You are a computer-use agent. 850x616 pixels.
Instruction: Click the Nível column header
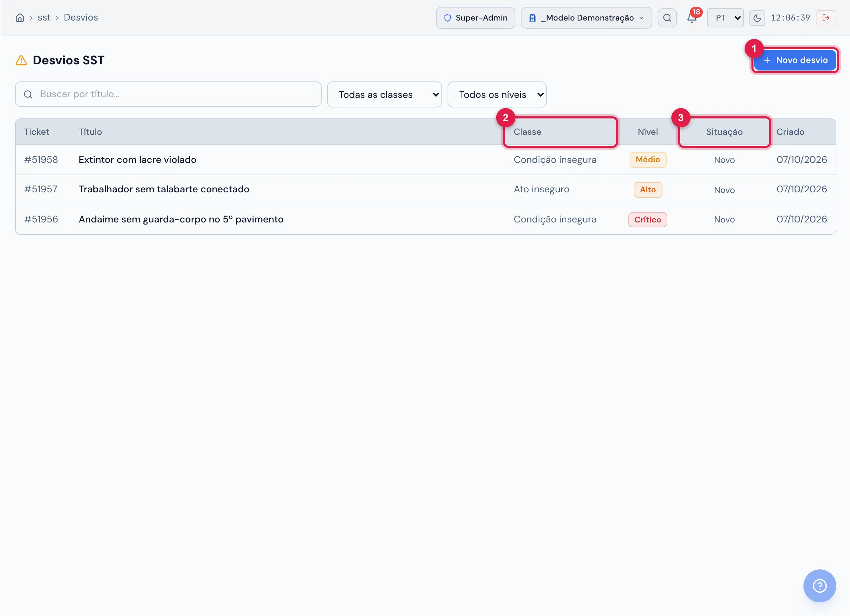pos(648,132)
